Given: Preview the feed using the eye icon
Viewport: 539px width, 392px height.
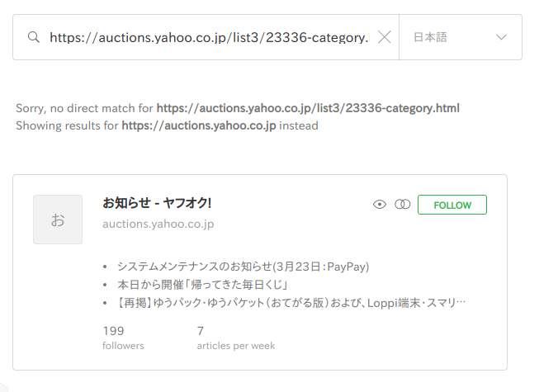Looking at the screenshot, I should [x=380, y=205].
